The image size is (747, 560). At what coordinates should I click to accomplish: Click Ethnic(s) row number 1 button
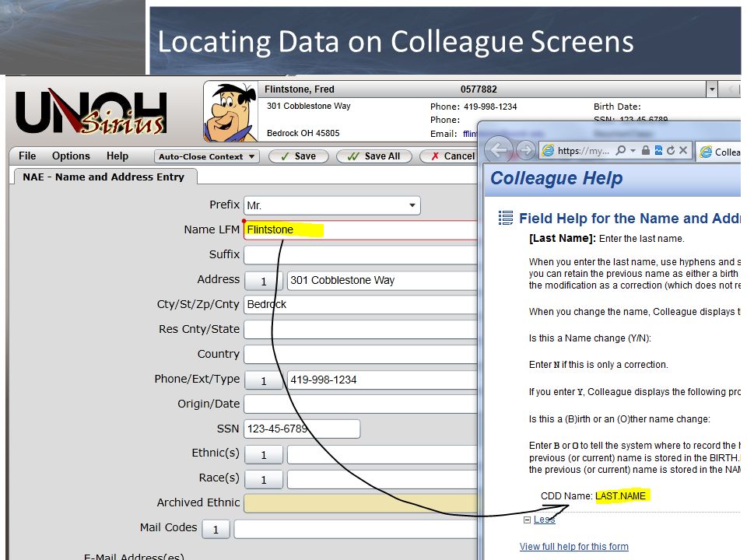click(x=264, y=455)
